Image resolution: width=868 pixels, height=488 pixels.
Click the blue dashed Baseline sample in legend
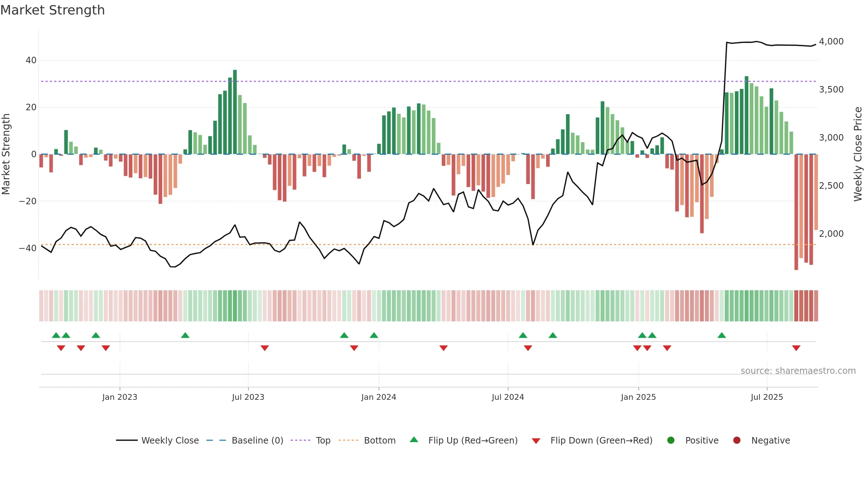point(216,440)
